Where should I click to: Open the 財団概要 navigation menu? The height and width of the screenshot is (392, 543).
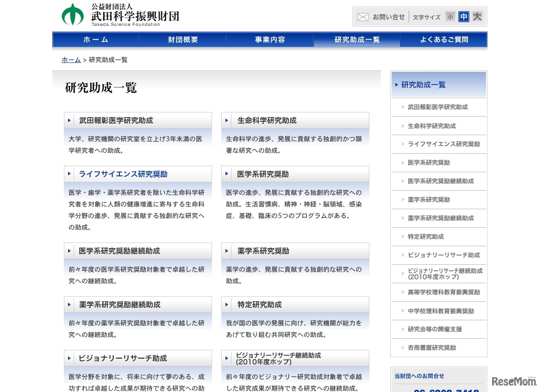[182, 39]
